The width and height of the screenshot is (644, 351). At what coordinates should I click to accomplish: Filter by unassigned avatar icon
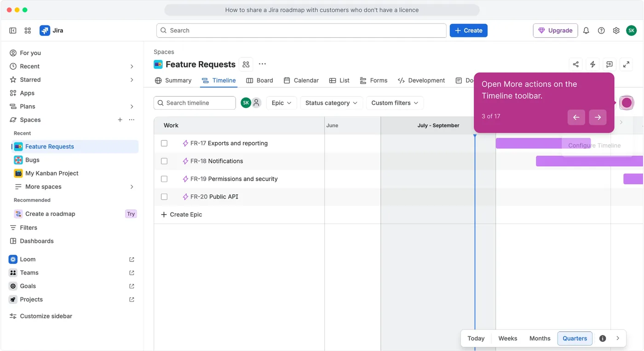(257, 103)
